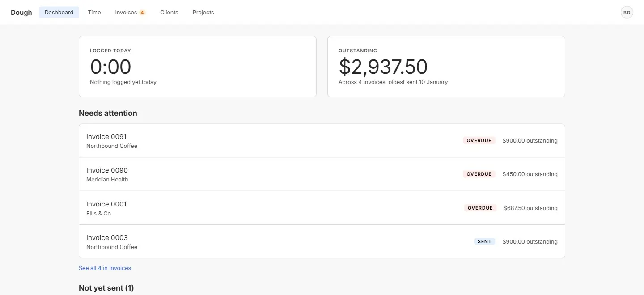Click Ellis & Co client name
The height and width of the screenshot is (295, 644).
point(98,214)
